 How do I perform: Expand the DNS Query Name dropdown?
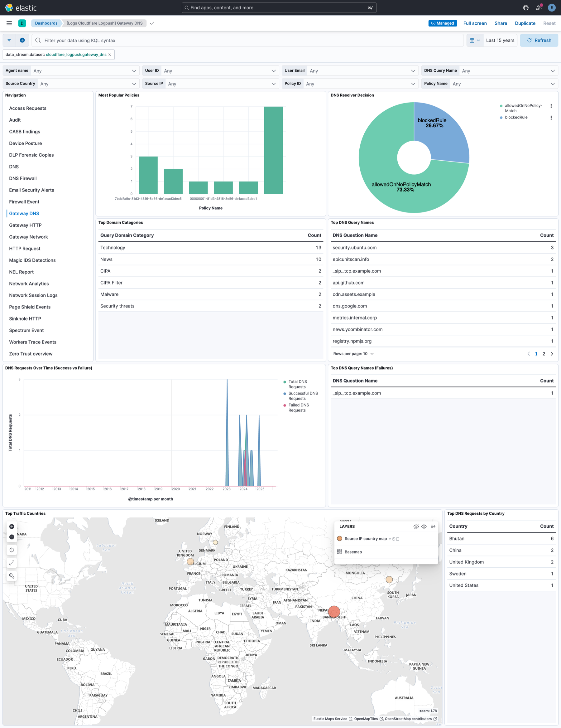pos(508,71)
